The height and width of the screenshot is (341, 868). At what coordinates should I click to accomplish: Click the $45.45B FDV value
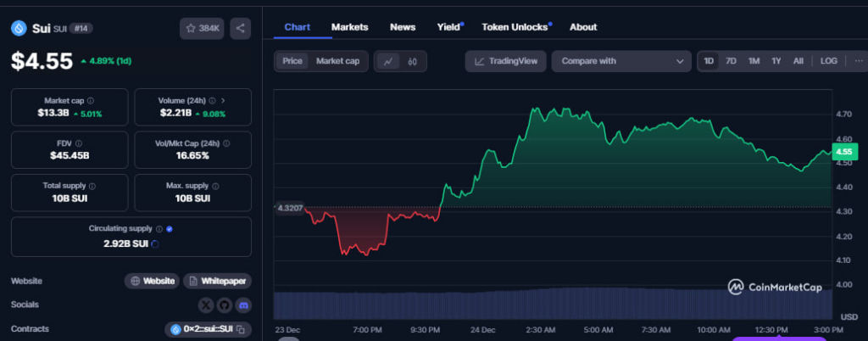[70, 155]
